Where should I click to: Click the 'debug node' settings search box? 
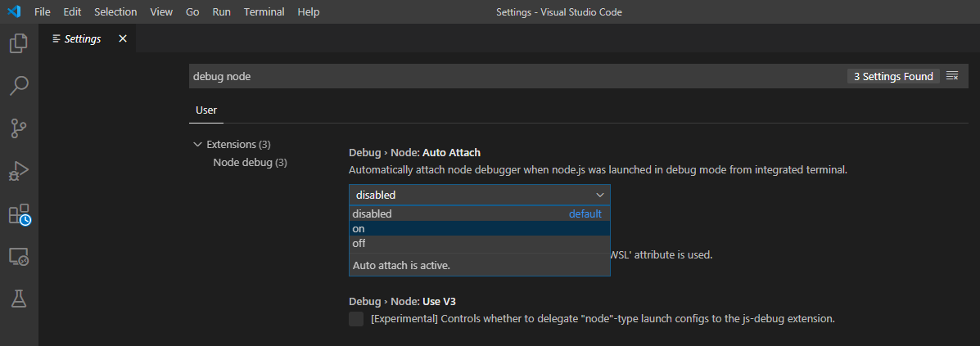point(516,76)
